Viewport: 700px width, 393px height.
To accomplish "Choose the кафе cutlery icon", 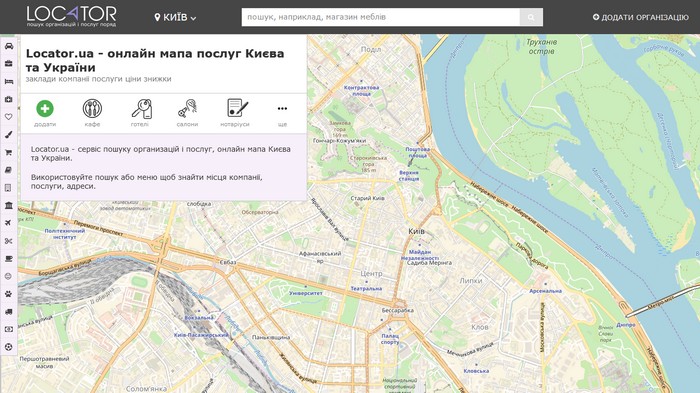I will click(92, 109).
